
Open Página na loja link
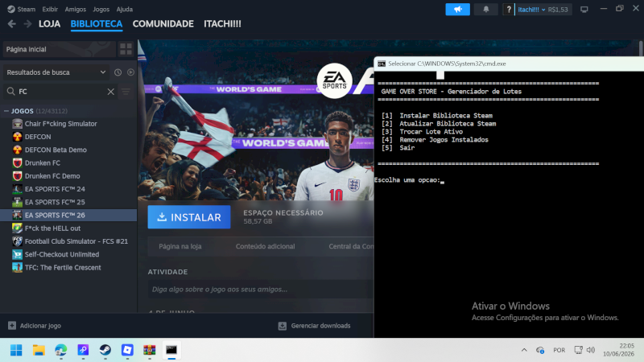point(180,246)
